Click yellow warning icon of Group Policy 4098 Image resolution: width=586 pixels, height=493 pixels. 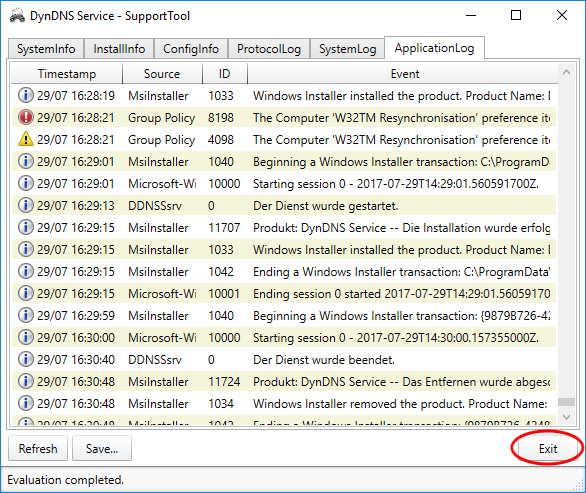click(26, 139)
